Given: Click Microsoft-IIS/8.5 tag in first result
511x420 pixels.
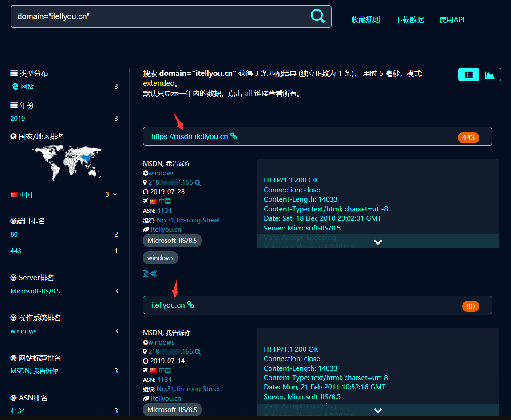Looking at the screenshot, I should point(172,241).
